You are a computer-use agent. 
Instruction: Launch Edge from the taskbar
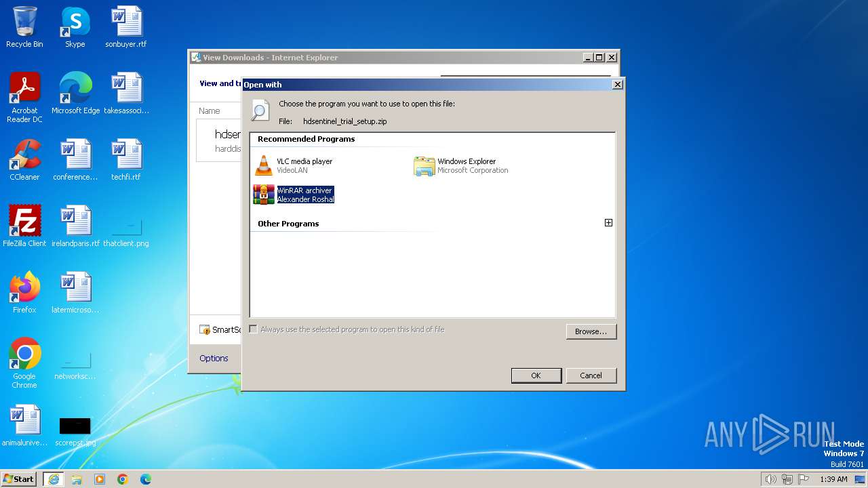[x=146, y=479]
